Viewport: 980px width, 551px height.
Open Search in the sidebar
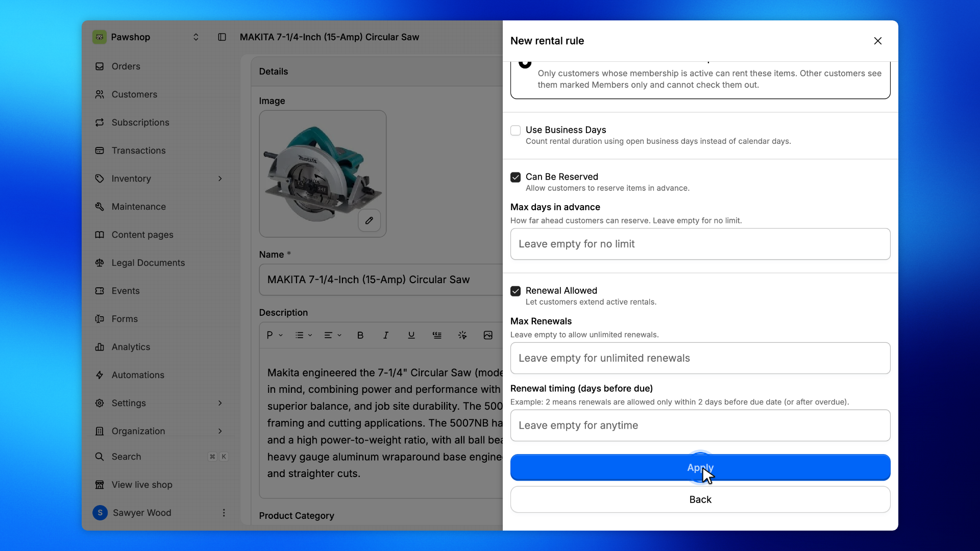click(x=161, y=457)
